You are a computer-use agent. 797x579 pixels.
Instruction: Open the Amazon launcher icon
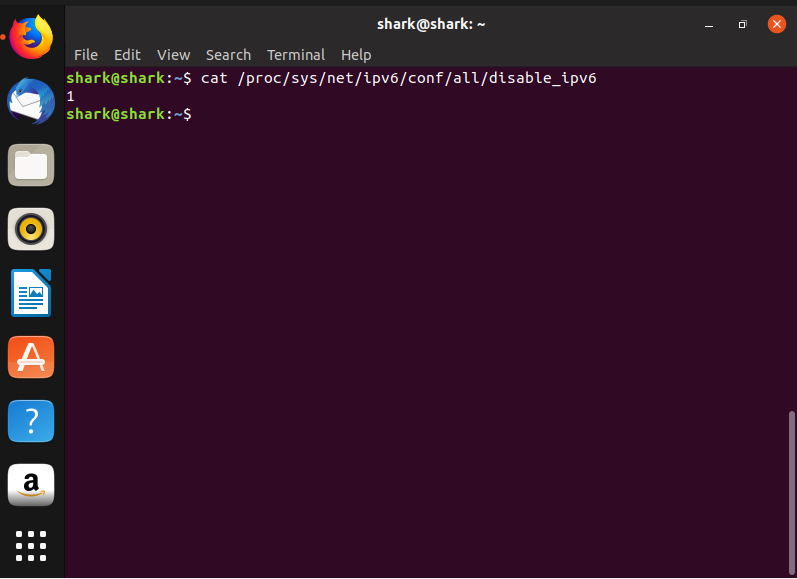pyautogui.click(x=31, y=485)
